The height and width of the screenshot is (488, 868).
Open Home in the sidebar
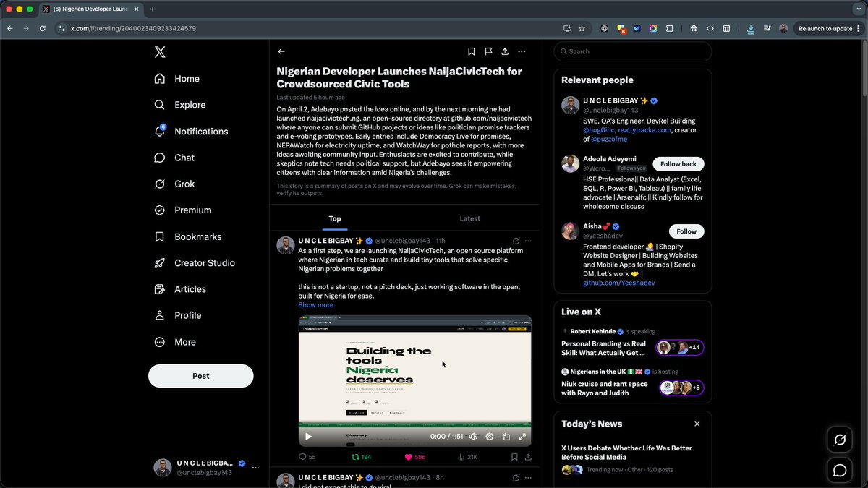pyautogui.click(x=177, y=79)
